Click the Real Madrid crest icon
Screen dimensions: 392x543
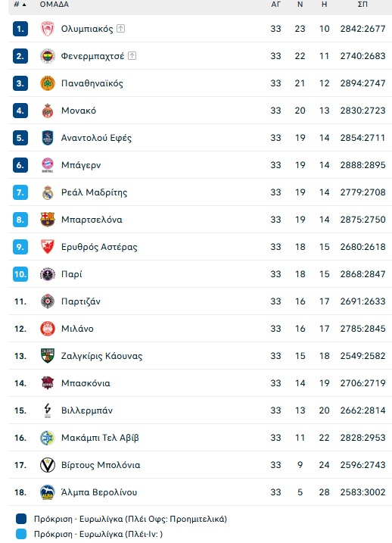[48, 192]
